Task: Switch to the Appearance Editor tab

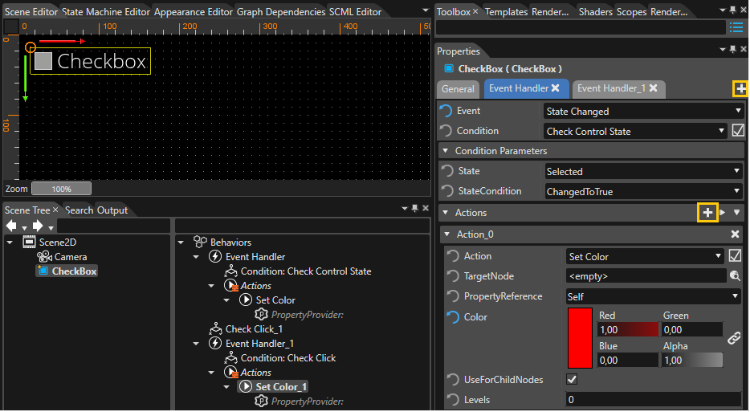Action: tap(193, 11)
